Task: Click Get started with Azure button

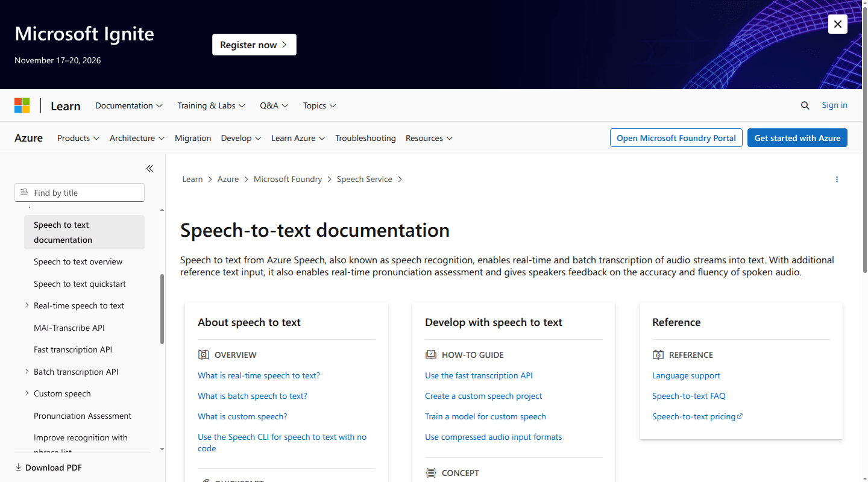Action: pos(797,137)
